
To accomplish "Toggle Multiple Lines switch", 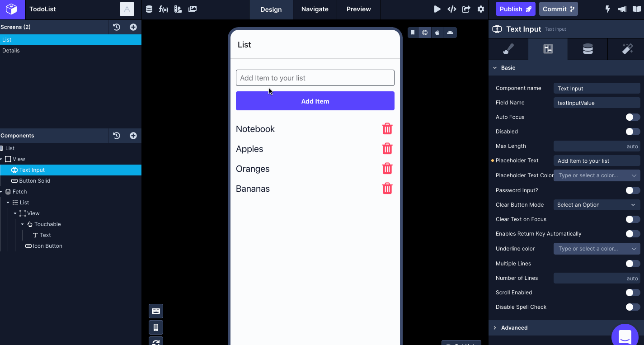I will tap(633, 264).
